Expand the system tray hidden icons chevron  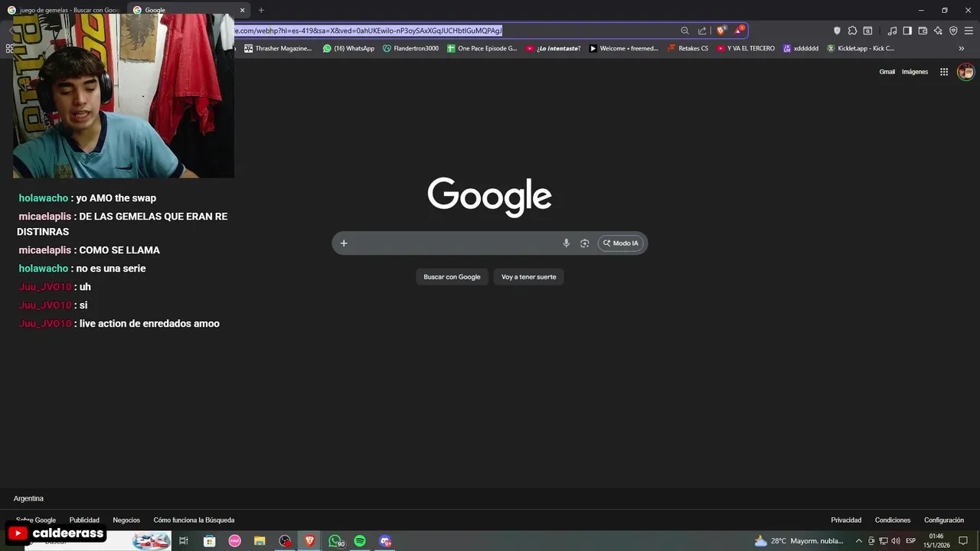(x=858, y=541)
